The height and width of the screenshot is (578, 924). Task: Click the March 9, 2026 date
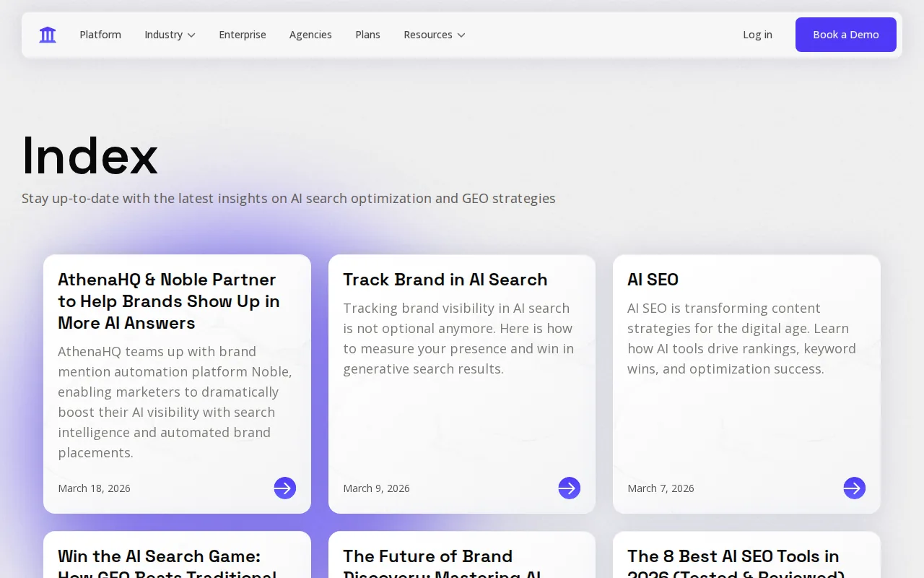coord(376,488)
